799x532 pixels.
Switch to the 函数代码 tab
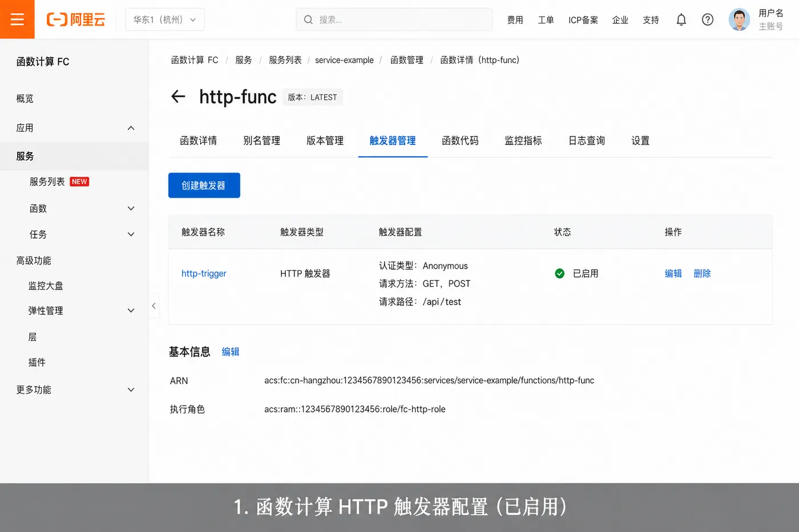pyautogui.click(x=460, y=141)
